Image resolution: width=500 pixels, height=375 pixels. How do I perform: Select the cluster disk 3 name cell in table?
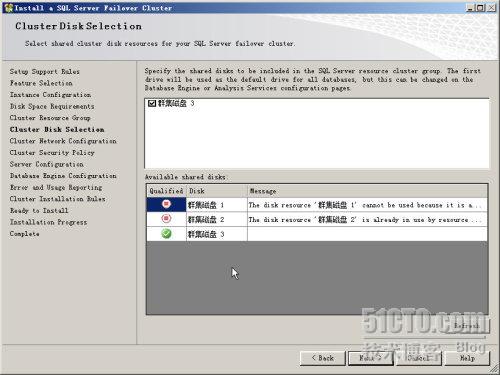(217, 234)
